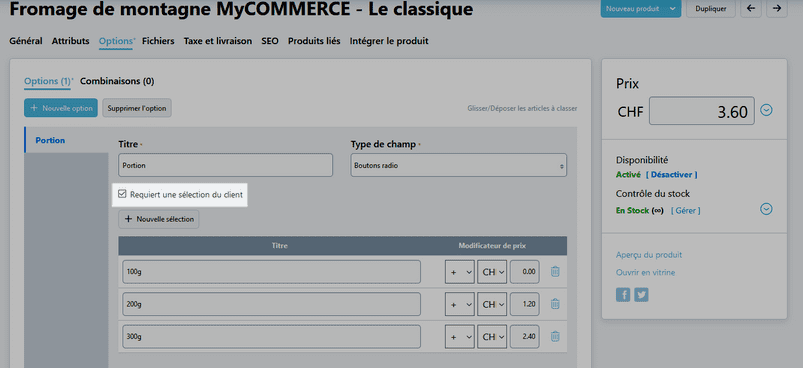
Task: Share product on Facebook
Action: [623, 295]
